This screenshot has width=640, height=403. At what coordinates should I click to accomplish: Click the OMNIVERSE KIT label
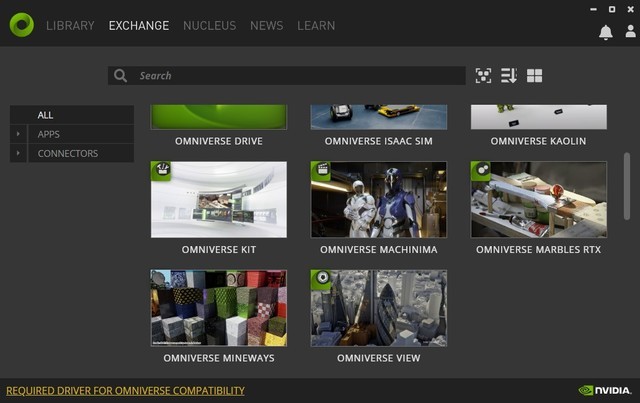click(219, 249)
